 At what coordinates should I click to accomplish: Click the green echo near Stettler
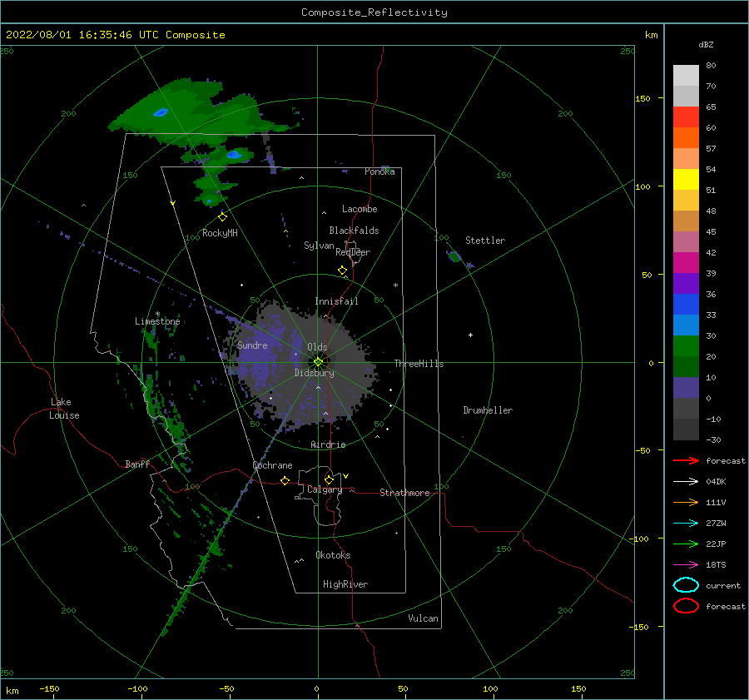point(454,256)
